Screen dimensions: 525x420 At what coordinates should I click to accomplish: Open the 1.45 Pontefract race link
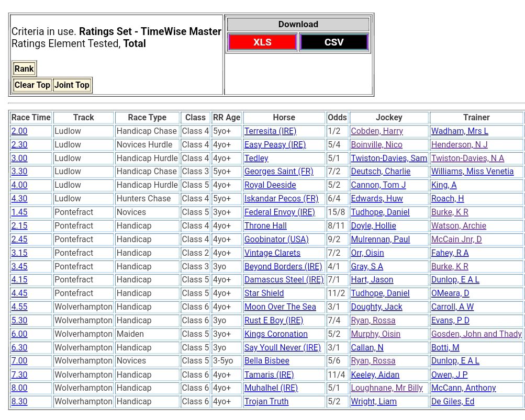(19, 212)
